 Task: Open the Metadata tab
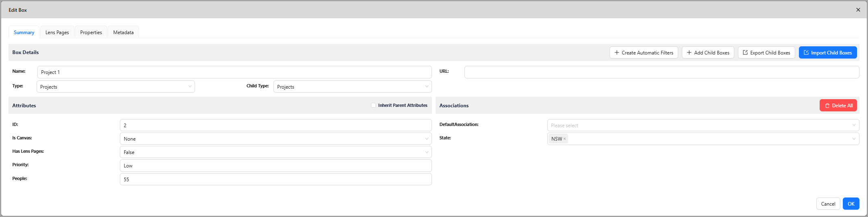click(x=123, y=33)
